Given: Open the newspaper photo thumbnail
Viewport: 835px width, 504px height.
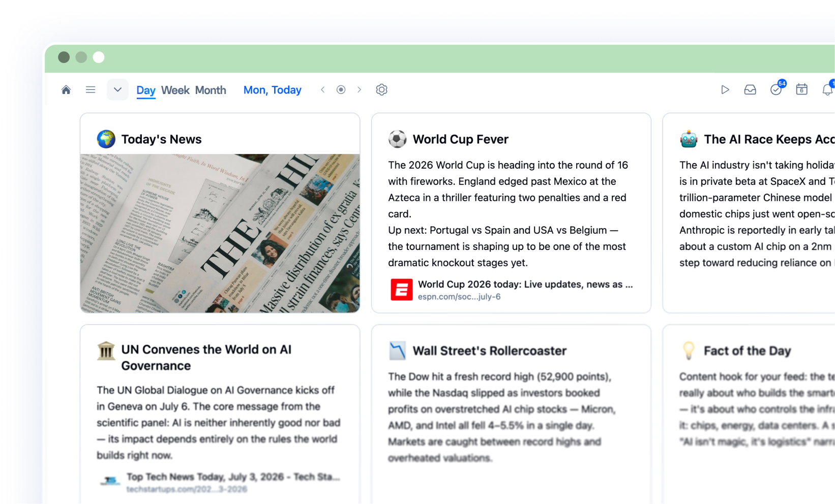Looking at the screenshot, I should [220, 233].
